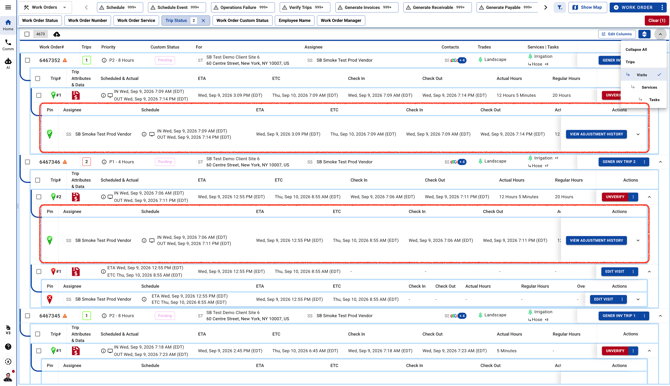
Task: Click the green pin on 6467352 visit row
Action: (x=50, y=134)
